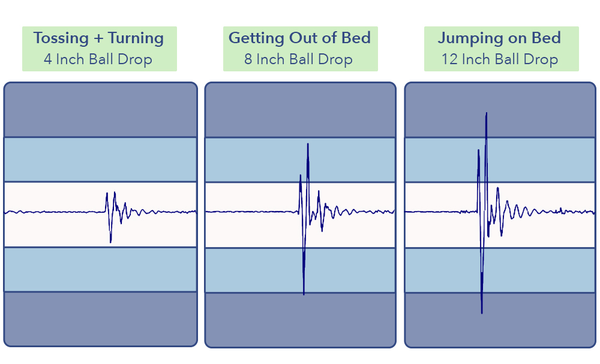Click the 8 Inch Ball Drop subtitle
The height and width of the screenshot is (364, 600).
coord(298,59)
